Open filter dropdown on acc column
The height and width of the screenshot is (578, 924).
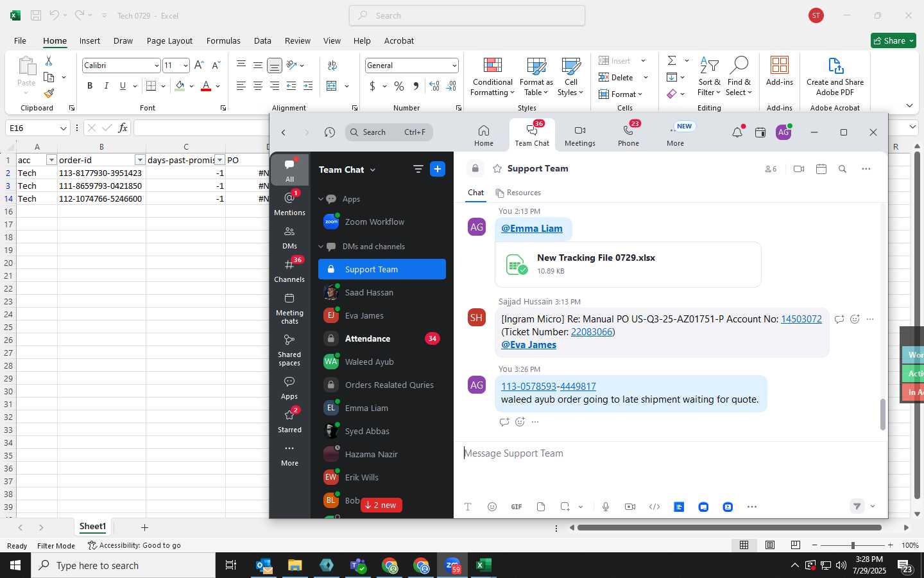tap(51, 160)
